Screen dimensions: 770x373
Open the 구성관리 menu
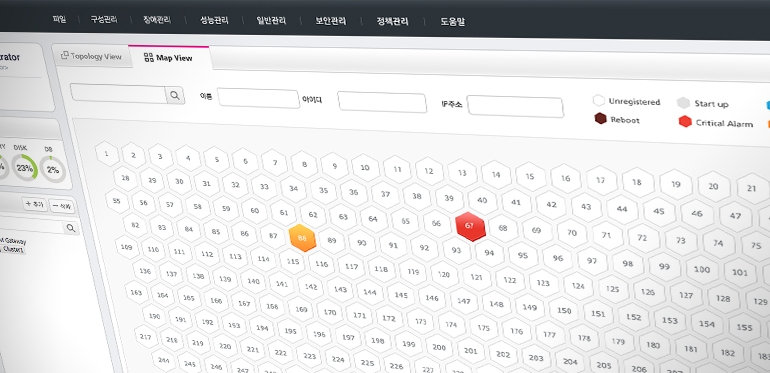click(x=104, y=20)
